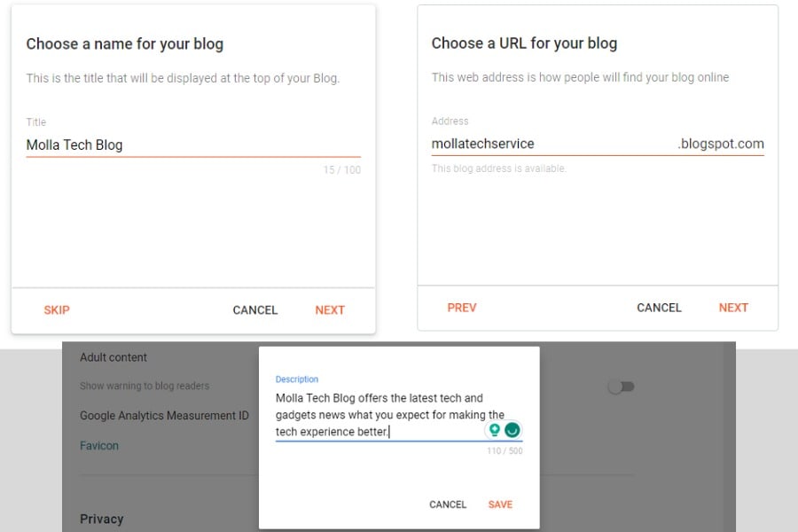The image size is (798, 532).
Task: Click the Adult content setting label
Action: (x=113, y=357)
